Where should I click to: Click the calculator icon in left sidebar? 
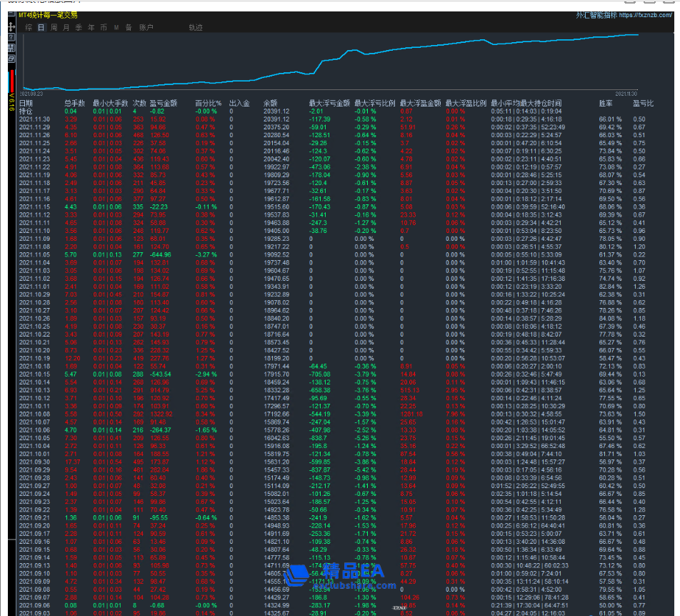pos(11,48)
